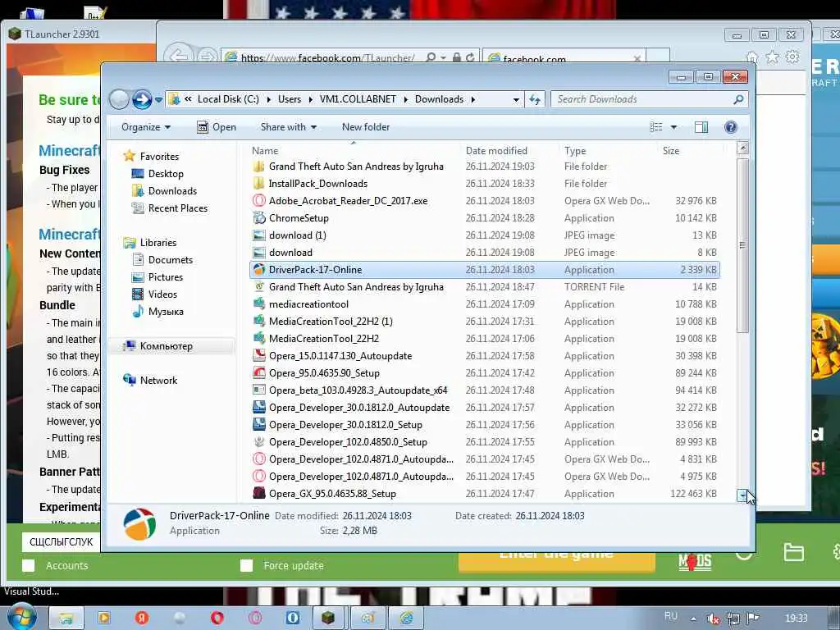
Task: Click the Open toolbar button
Action: pyautogui.click(x=217, y=127)
